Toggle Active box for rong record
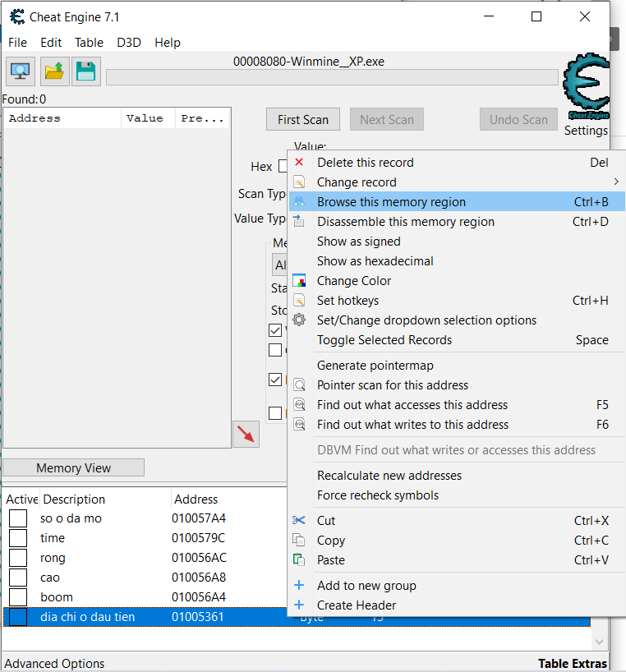The width and height of the screenshot is (626, 672). pyautogui.click(x=18, y=558)
